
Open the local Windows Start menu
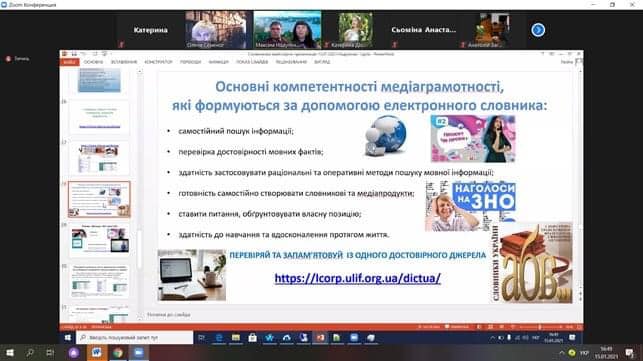pyautogui.click(x=9, y=353)
